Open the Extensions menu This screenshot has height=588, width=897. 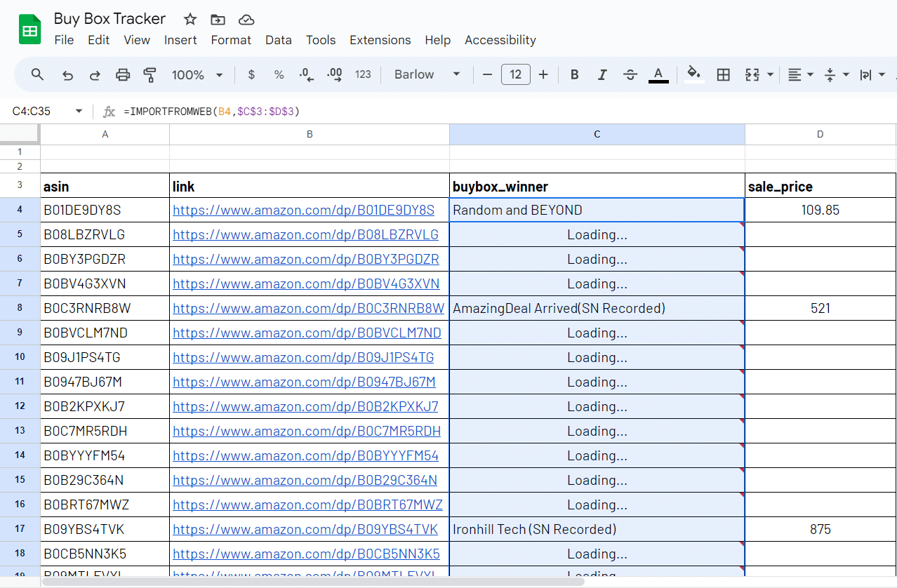click(x=380, y=40)
